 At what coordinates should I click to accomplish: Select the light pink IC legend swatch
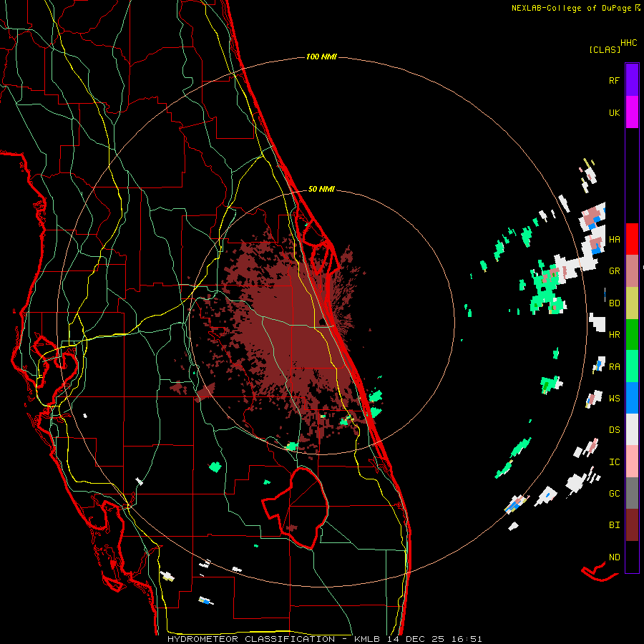[632, 462]
